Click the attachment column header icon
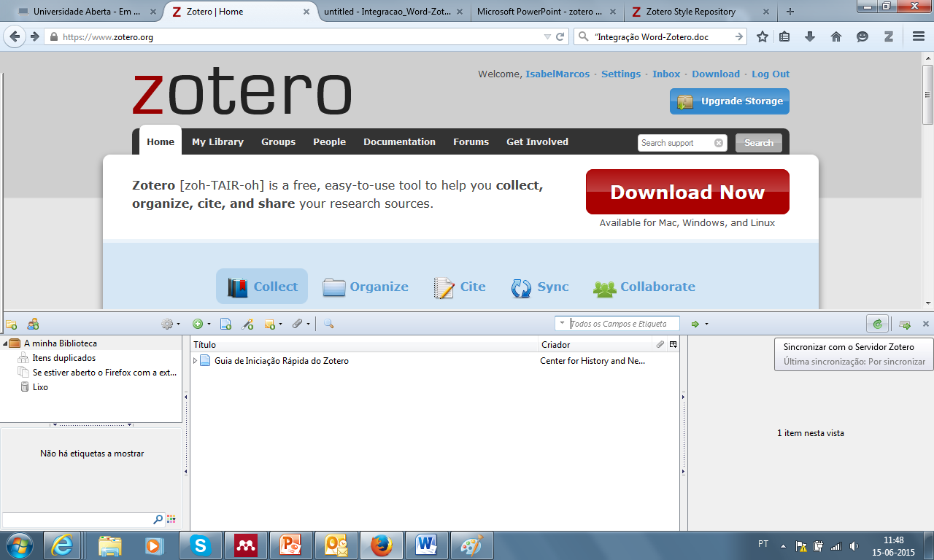 pos(660,344)
